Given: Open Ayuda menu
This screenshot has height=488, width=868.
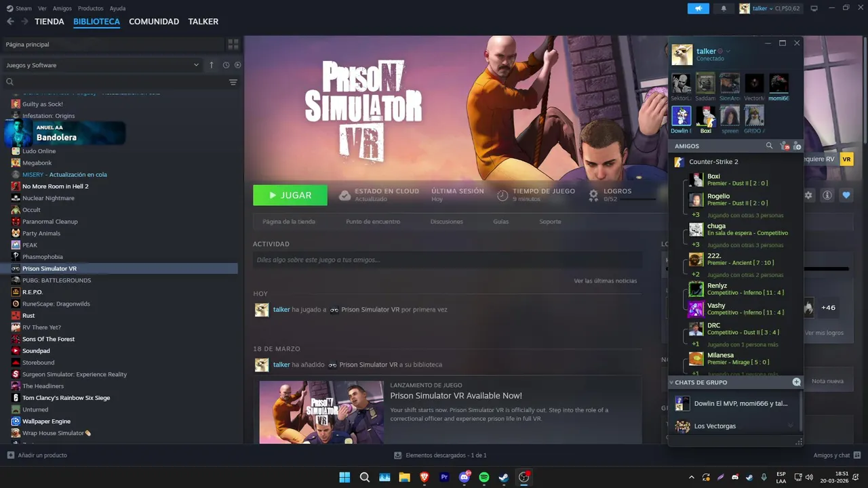Looking at the screenshot, I should click(117, 9).
